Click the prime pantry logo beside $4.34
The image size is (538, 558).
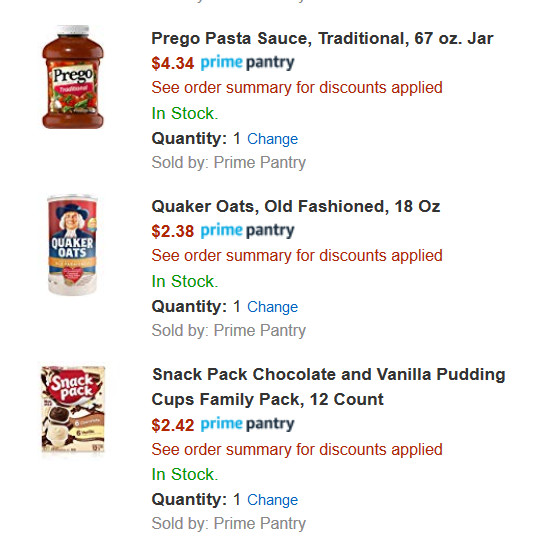point(247,63)
